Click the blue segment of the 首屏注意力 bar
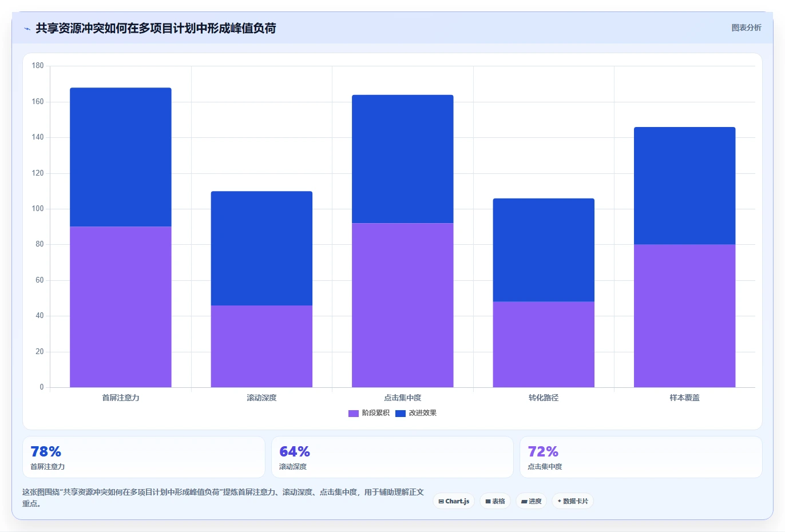The width and height of the screenshot is (785, 532). (121, 157)
